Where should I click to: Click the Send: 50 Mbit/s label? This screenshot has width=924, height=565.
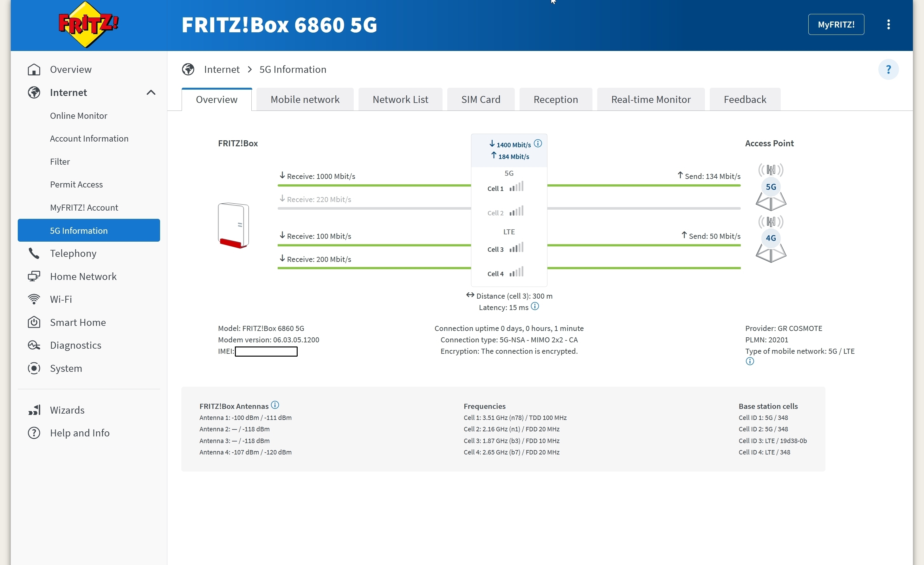711,236
